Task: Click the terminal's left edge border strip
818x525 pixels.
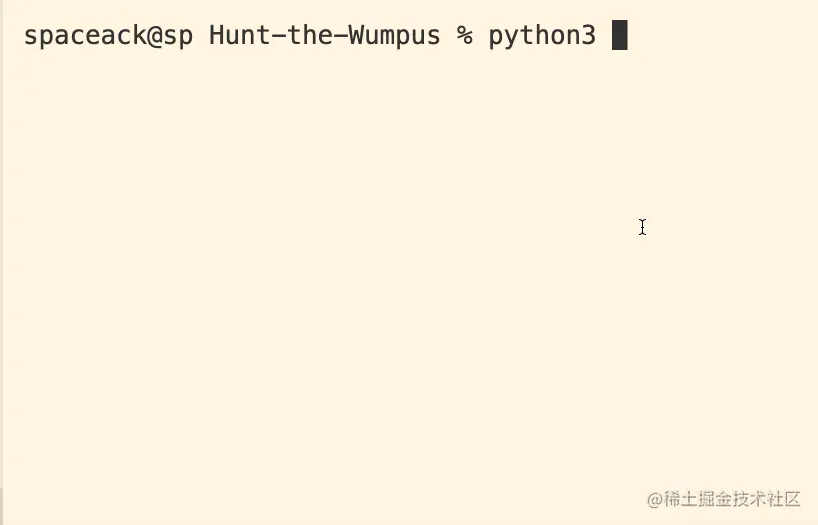Action: tap(2, 262)
